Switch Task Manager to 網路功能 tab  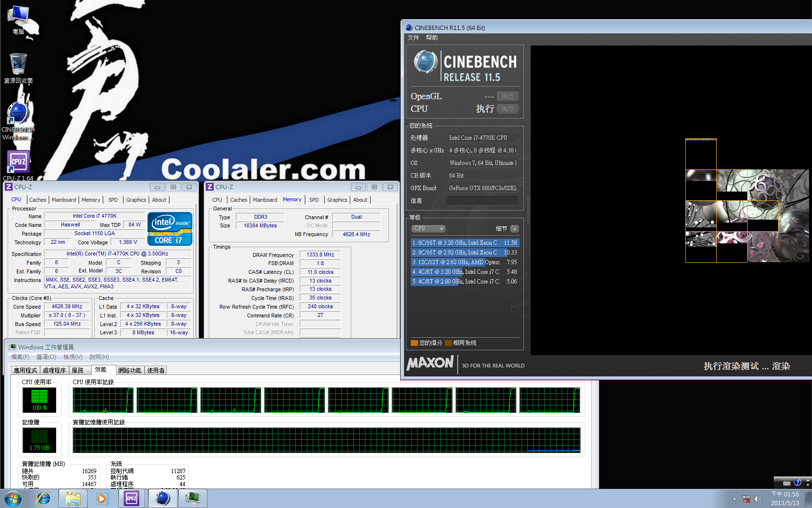130,370
